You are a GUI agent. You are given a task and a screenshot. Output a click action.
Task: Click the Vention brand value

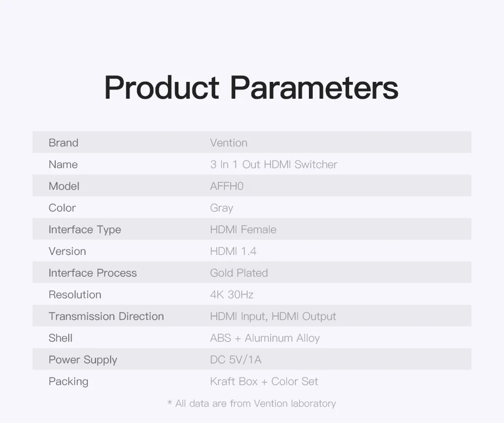[229, 143]
